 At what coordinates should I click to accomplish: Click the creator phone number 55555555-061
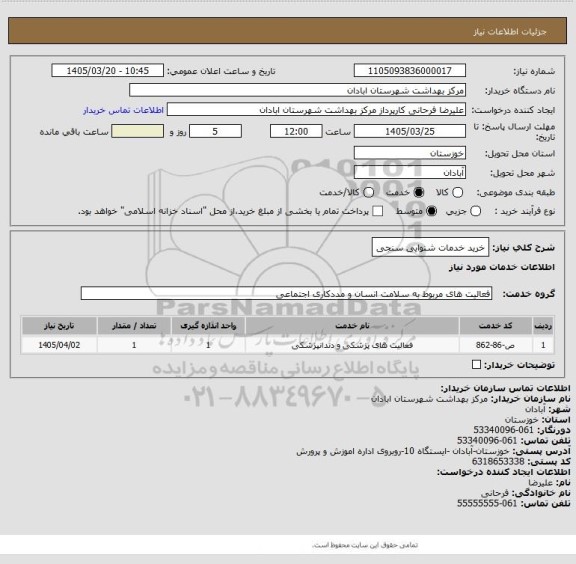click(487, 503)
